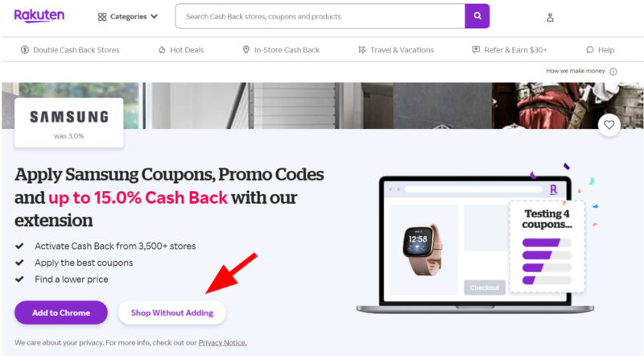
Task: Click the info icon beside How we make money
Action: coord(613,72)
